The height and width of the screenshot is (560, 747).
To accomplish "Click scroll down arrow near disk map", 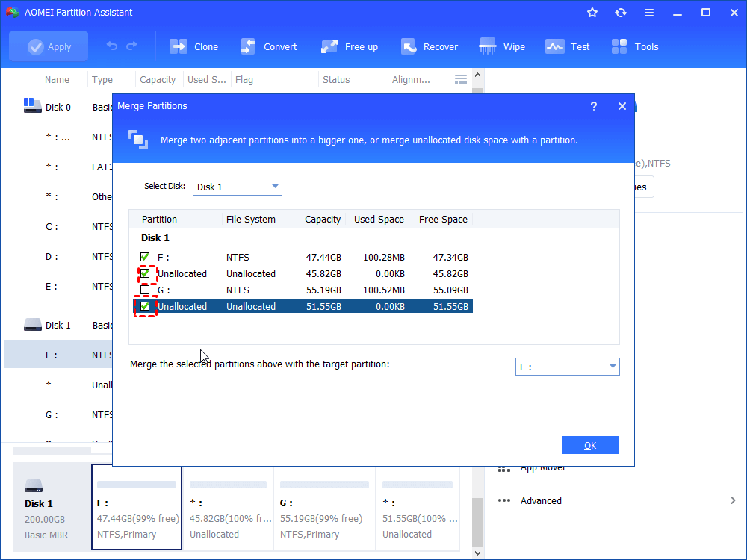I will tap(478, 553).
